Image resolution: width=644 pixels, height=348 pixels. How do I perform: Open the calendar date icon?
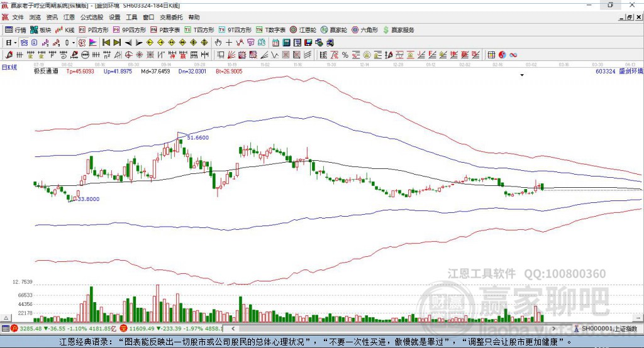coord(275,43)
